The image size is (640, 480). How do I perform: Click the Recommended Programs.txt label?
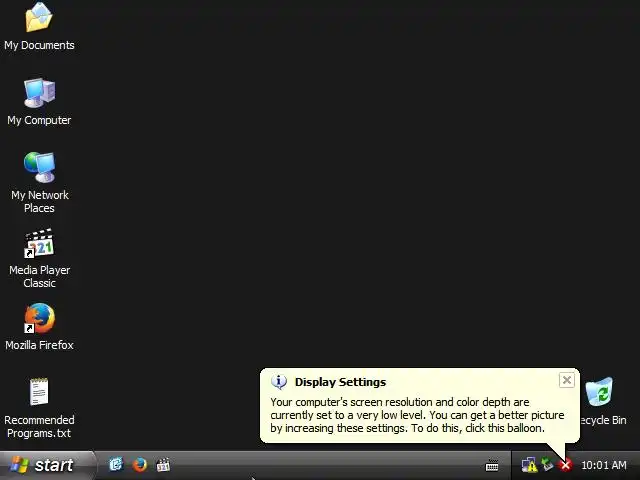pos(39,427)
